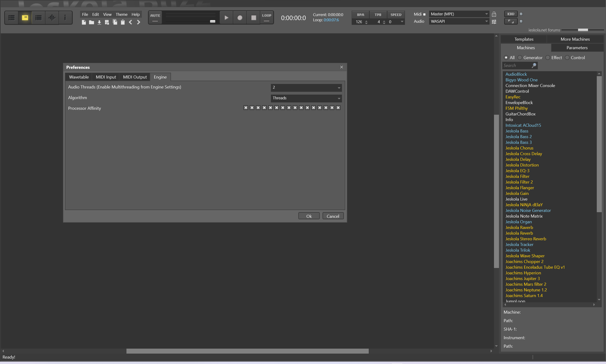Select Jeskola Bass 2 in machine list
The width and height of the screenshot is (606, 364).
tap(518, 137)
